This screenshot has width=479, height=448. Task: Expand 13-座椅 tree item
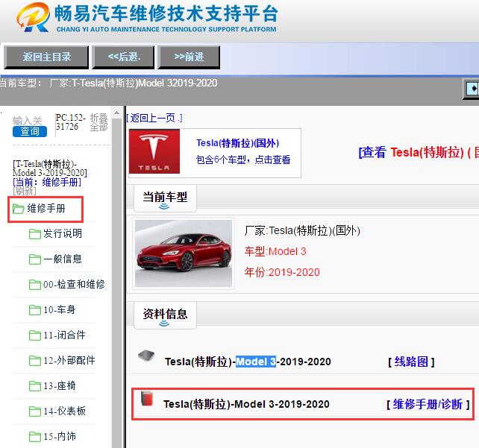(59, 385)
